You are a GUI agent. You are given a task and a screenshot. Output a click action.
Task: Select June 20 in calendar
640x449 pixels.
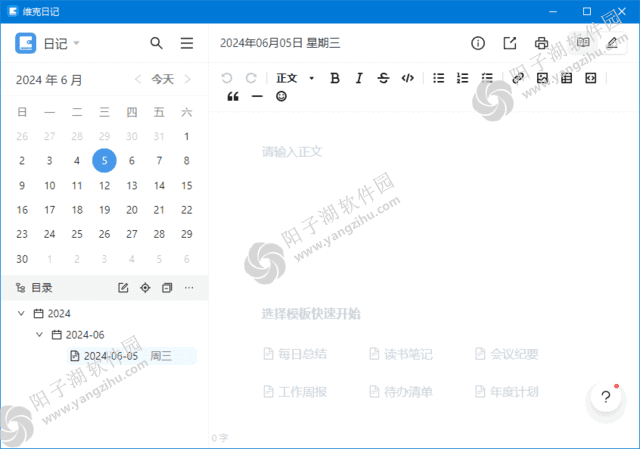(132, 210)
